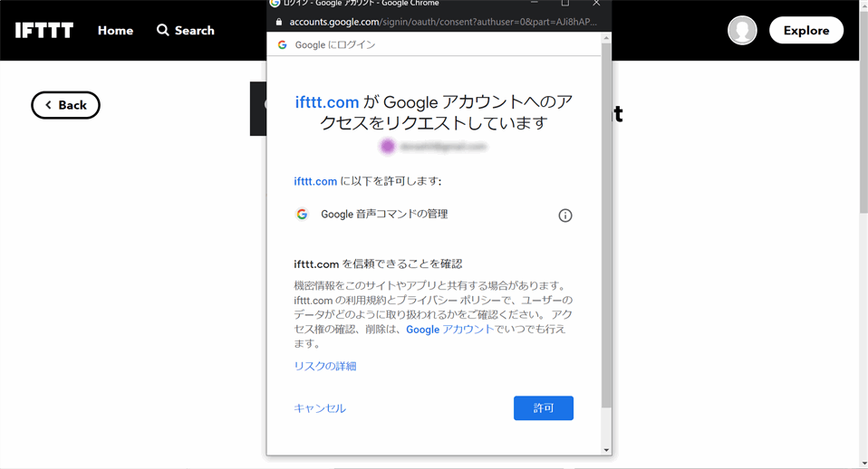This screenshot has width=868, height=469.
Task: Click the Google 音声コマンドの管理 text
Action: pyautogui.click(x=384, y=214)
